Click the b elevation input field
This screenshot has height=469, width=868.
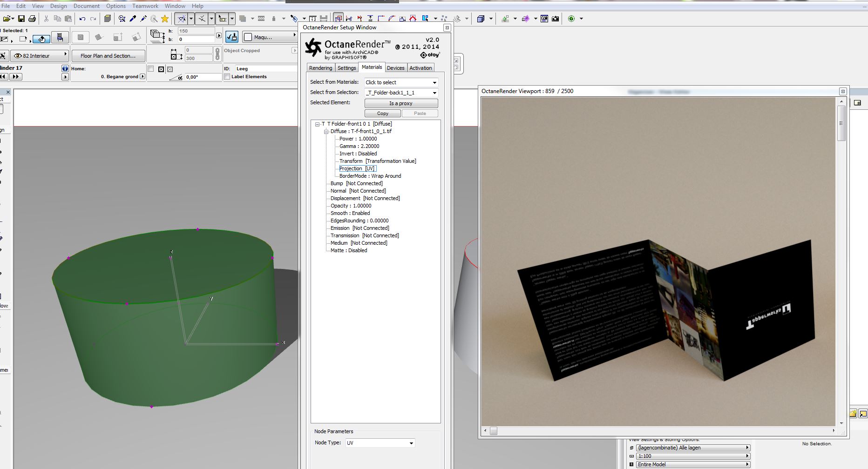196,40
